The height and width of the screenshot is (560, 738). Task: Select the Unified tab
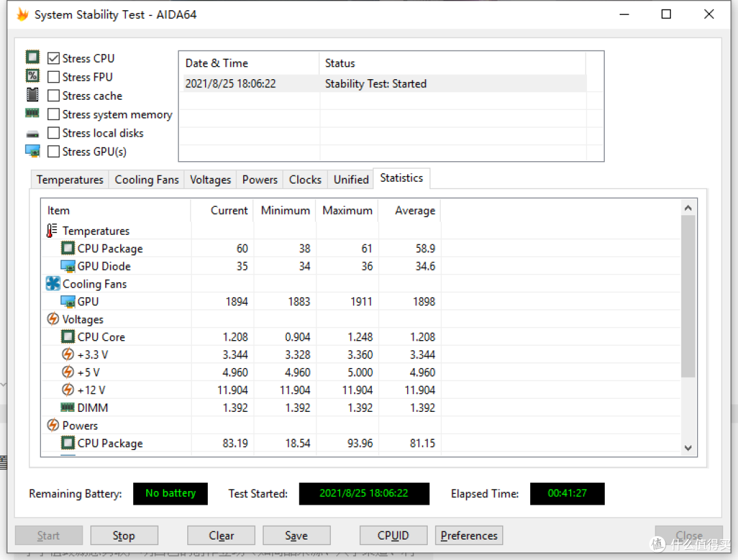tap(351, 180)
